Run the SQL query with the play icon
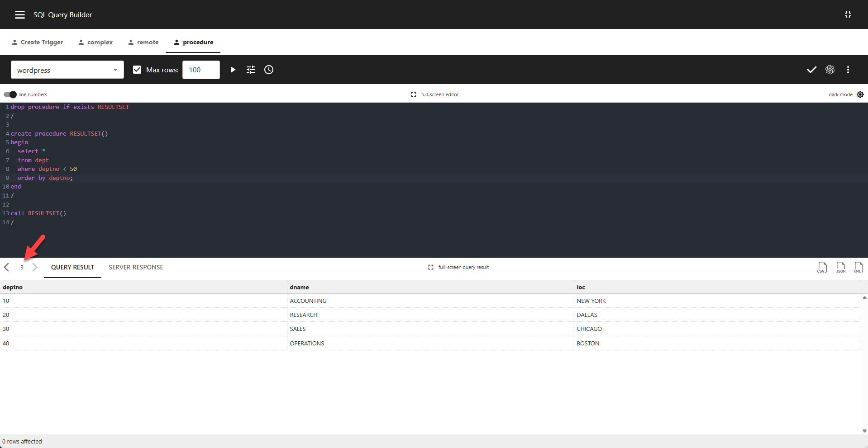 tap(233, 70)
